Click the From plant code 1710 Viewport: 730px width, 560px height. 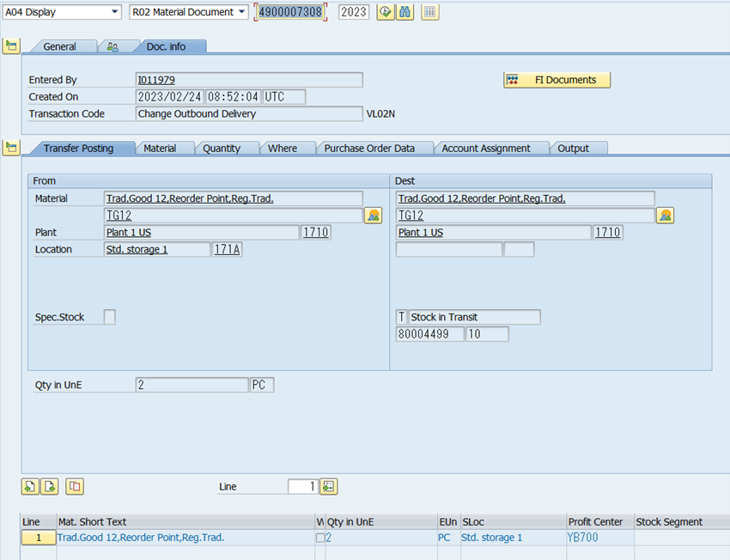pyautogui.click(x=316, y=232)
